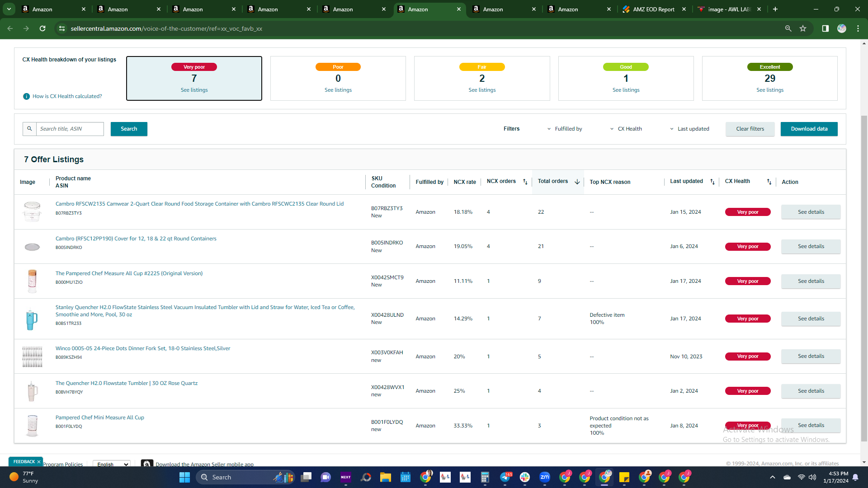Click the Search title, ASIN input field
The width and height of the screenshot is (868, 488).
70,129
